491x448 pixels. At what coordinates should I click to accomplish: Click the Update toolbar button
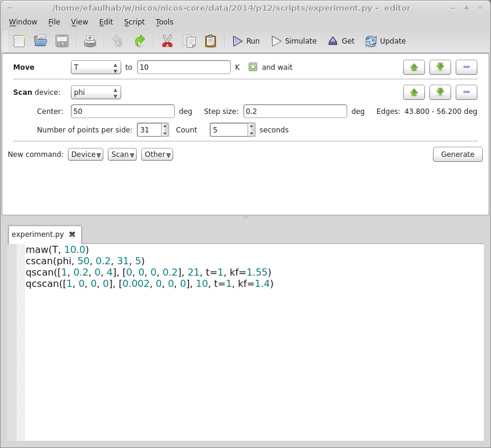[385, 41]
